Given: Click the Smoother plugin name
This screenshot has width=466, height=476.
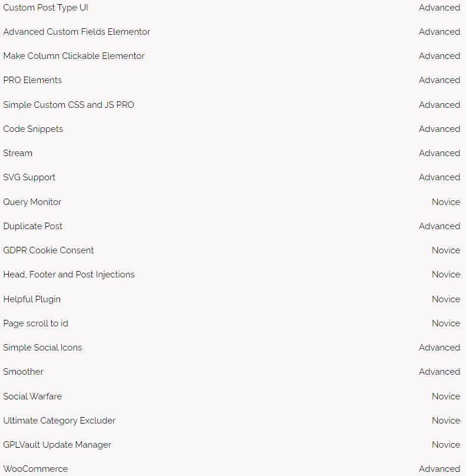Looking at the screenshot, I should pyautogui.click(x=24, y=372).
